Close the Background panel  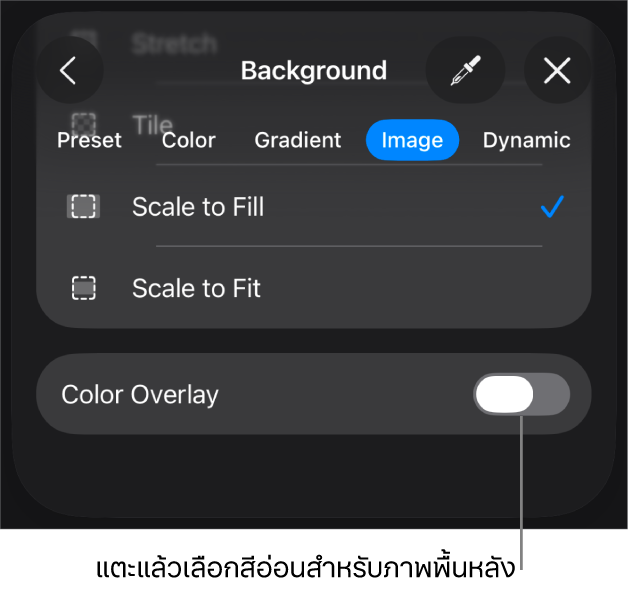(556, 71)
